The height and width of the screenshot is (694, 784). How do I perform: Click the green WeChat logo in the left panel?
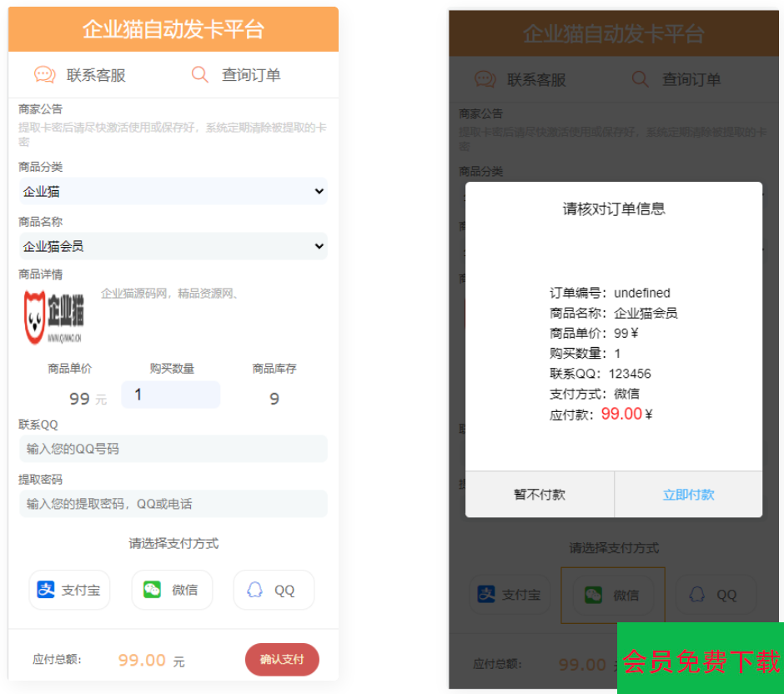[152, 590]
